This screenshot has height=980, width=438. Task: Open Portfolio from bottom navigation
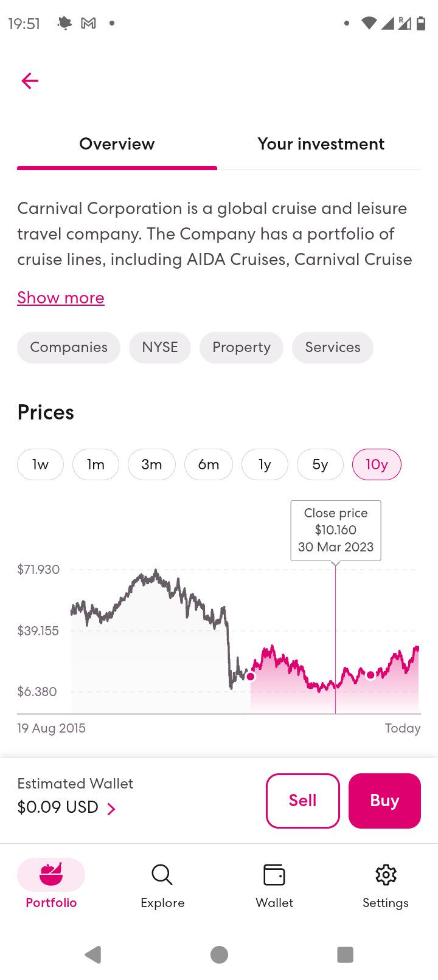(x=51, y=884)
